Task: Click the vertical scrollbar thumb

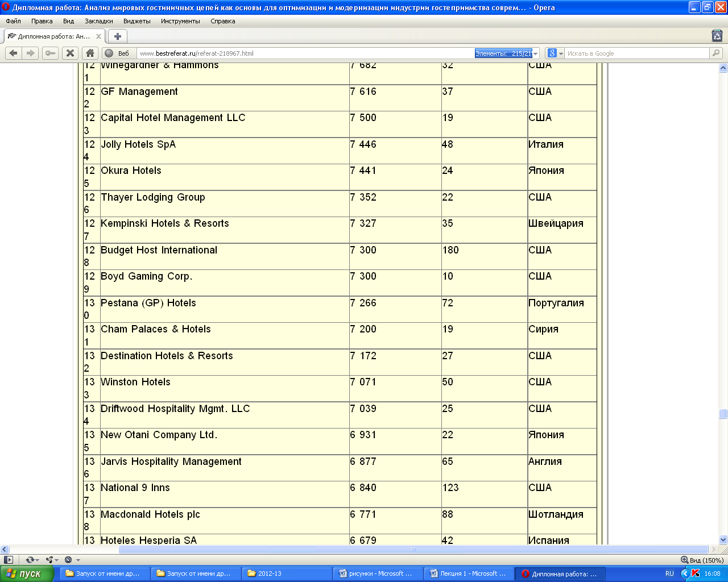Action: pos(723,414)
